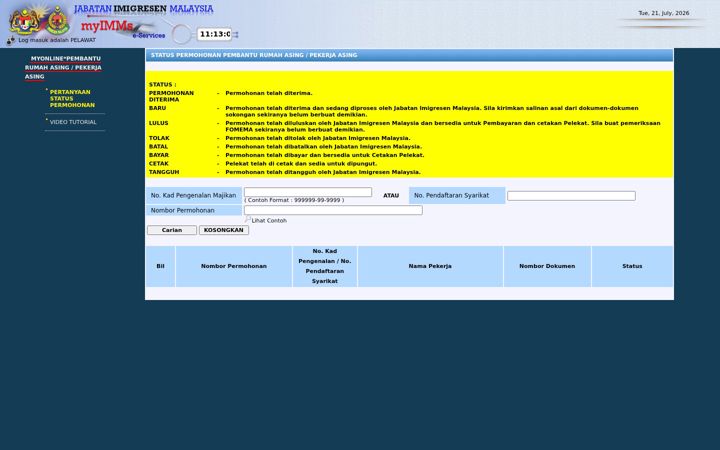Screen dimensions: 720x450
Task: Open MYONLINE*PEMBANTU RUMAH ASING / PEKERJA ASING menu
Action: 63,68
